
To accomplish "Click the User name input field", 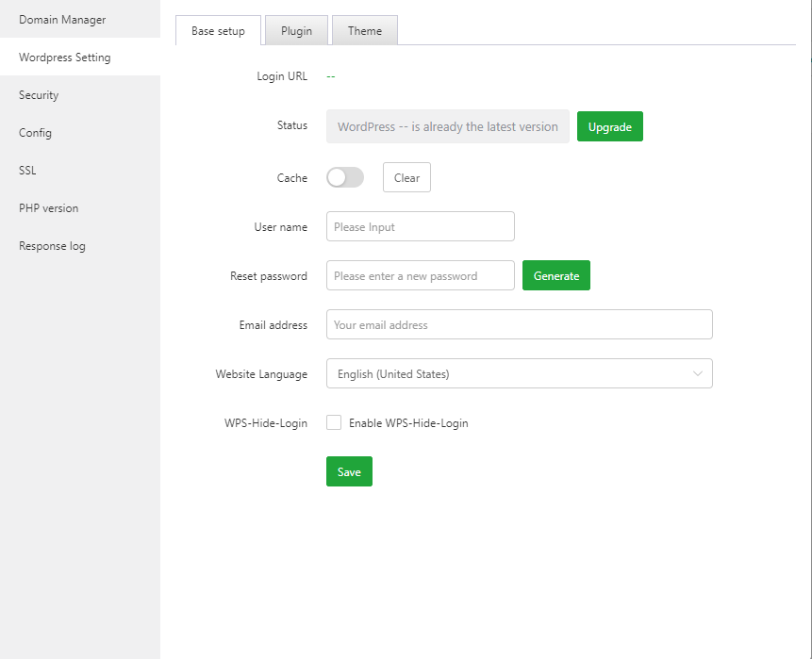I will [x=420, y=227].
